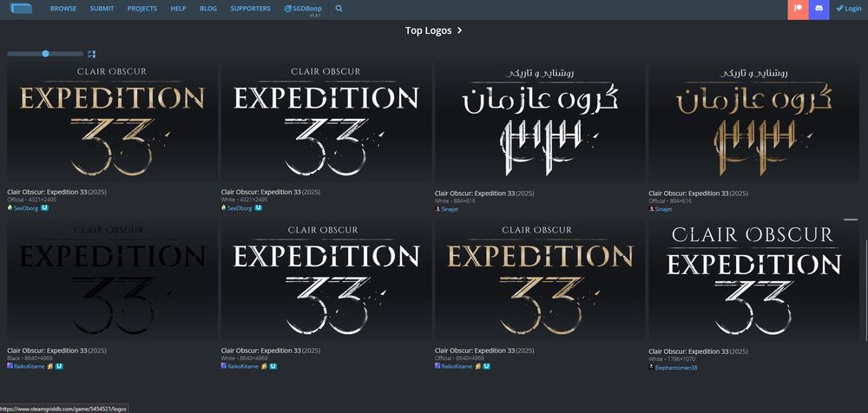
Task: Open Sinajet's profile under the White Arabic logo
Action: point(450,209)
